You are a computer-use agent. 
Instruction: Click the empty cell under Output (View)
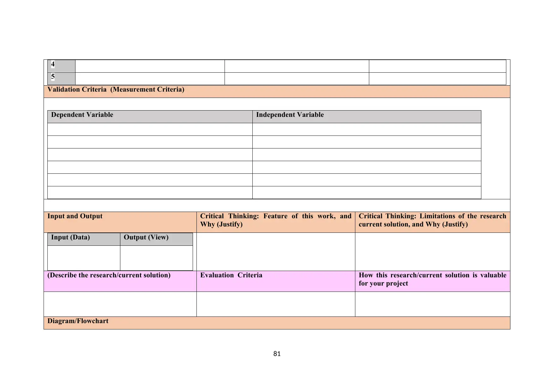156,258
